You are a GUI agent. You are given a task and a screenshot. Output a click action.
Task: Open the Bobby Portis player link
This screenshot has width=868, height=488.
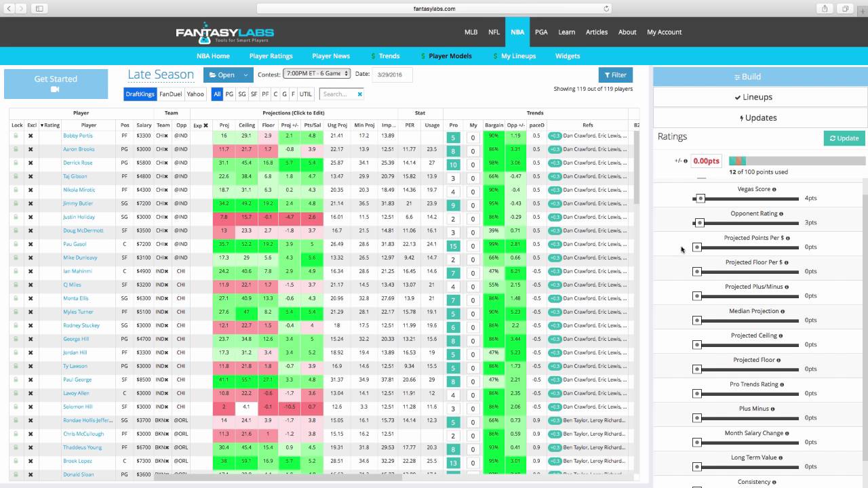pos(78,136)
